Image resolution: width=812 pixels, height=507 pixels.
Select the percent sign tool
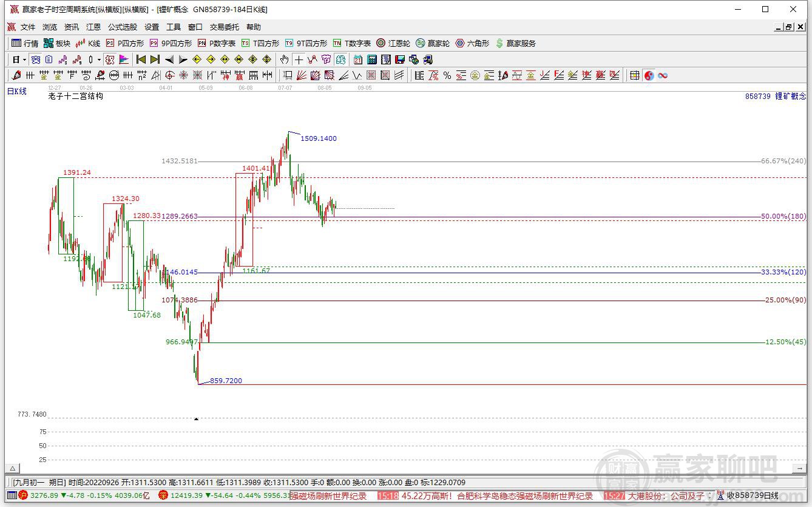tap(447, 75)
